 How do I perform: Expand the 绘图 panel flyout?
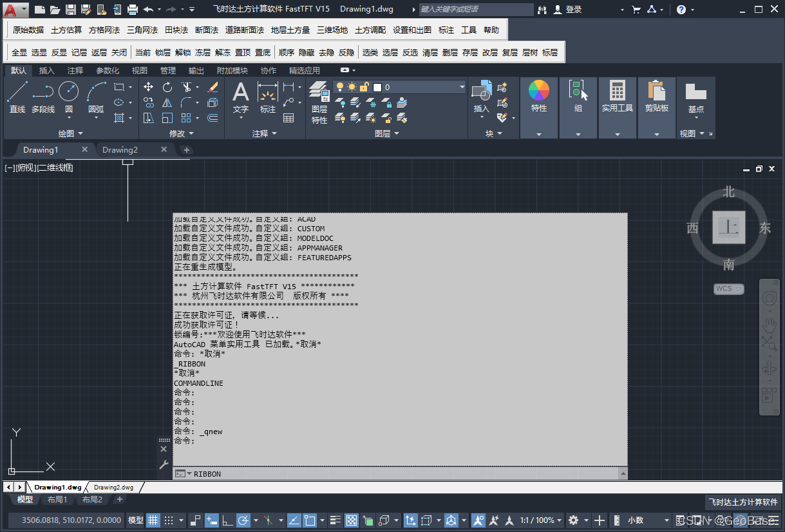tap(70, 133)
